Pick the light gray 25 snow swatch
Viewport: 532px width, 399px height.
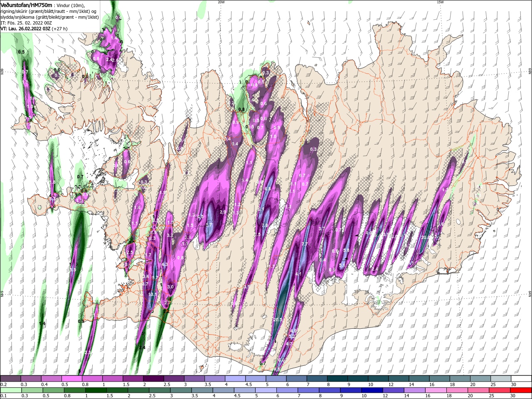tap(501, 379)
